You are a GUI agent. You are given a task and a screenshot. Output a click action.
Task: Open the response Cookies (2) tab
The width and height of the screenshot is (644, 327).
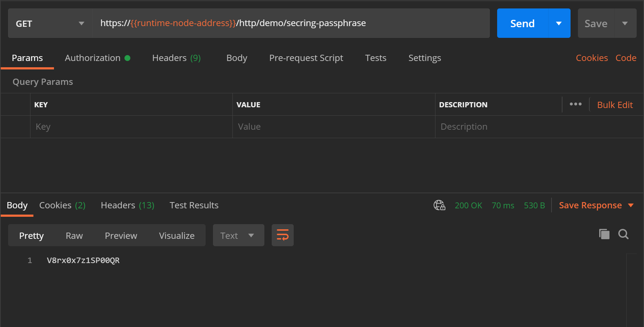tap(62, 205)
